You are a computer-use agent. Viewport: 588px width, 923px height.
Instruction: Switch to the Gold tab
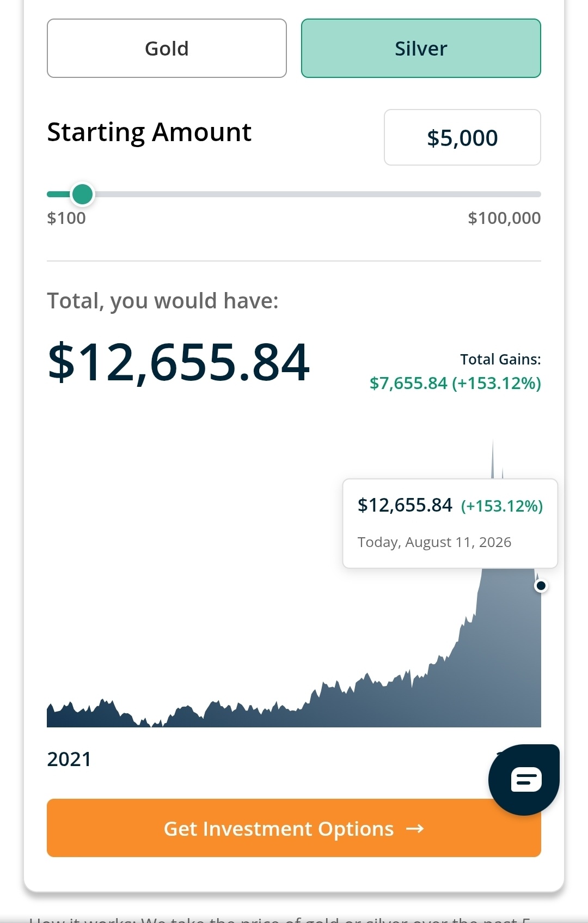[167, 48]
